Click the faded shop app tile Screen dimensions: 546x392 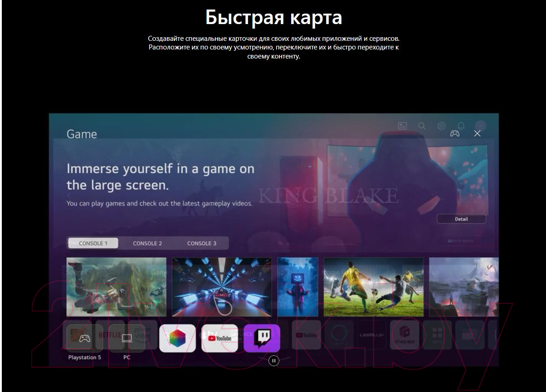405,335
